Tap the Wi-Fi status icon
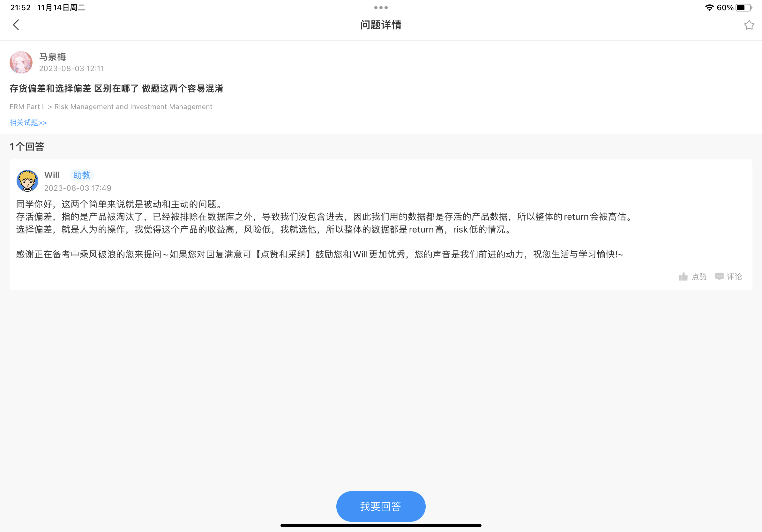762x532 pixels. pos(709,8)
